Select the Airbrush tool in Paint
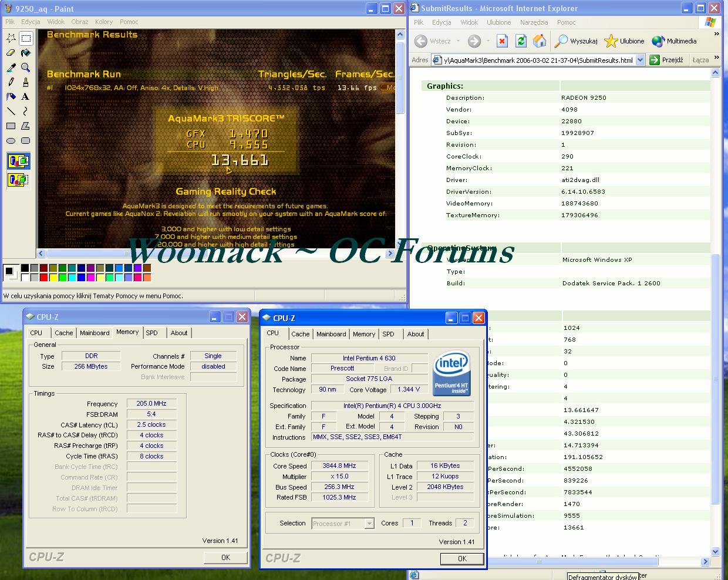728x580 pixels. coord(11,97)
